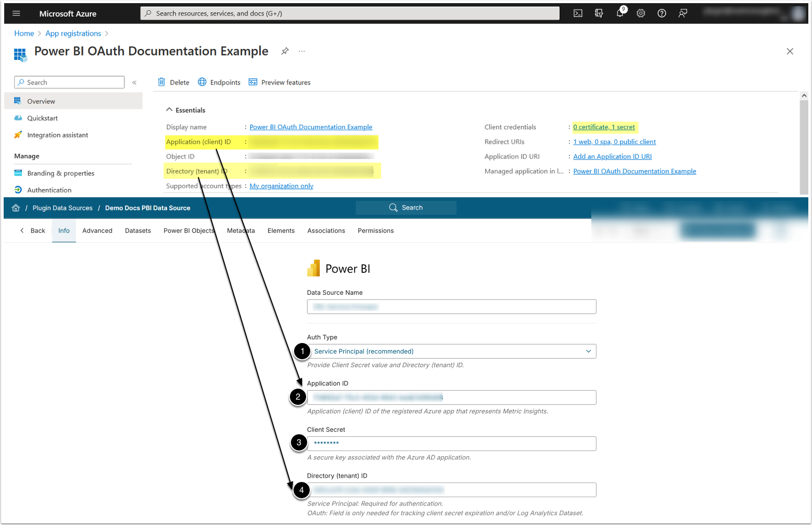Switch to the Elements tab

[281, 231]
